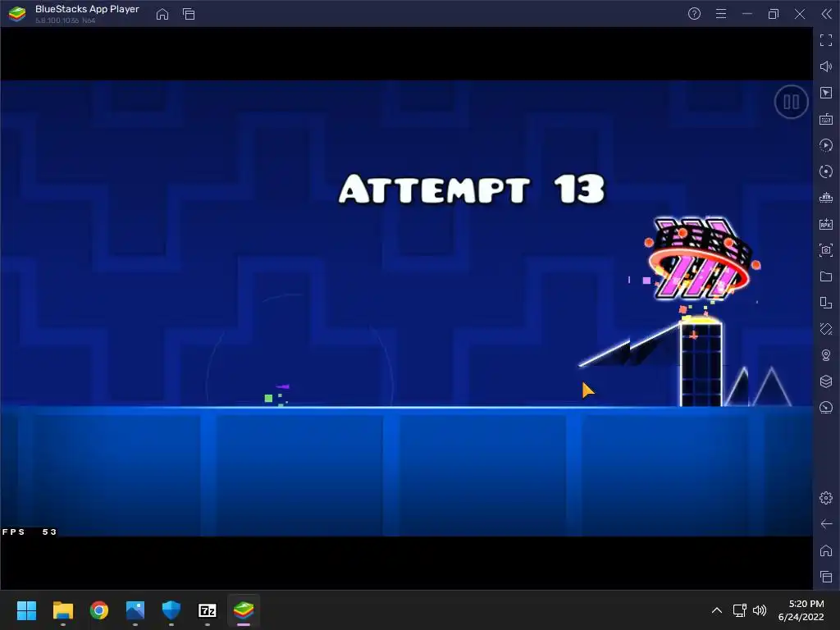The height and width of the screenshot is (630, 840).
Task: Click the rotate screen icon
Action: pyautogui.click(x=826, y=303)
